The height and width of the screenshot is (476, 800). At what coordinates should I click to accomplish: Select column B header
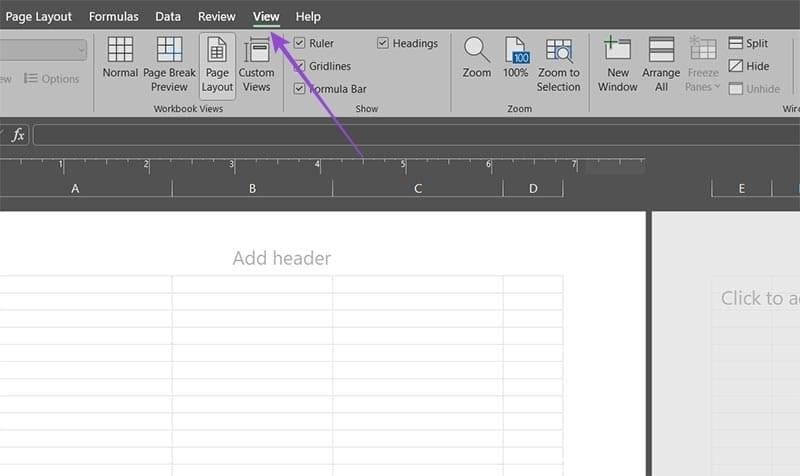click(x=252, y=188)
